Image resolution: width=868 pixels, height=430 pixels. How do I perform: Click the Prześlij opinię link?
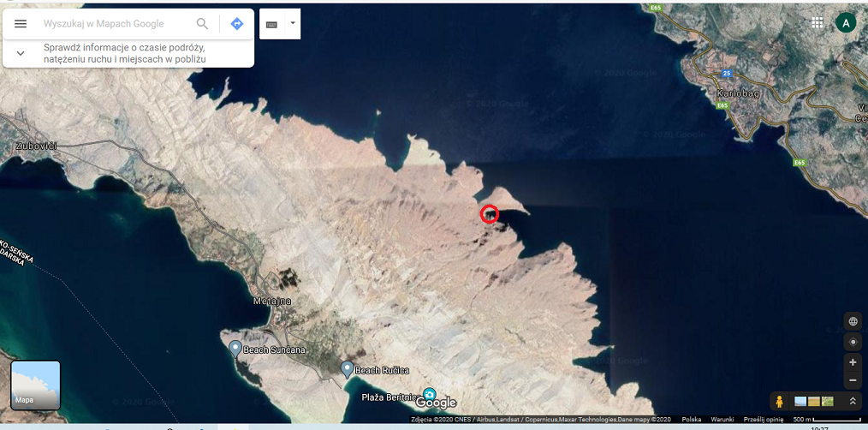(x=765, y=420)
